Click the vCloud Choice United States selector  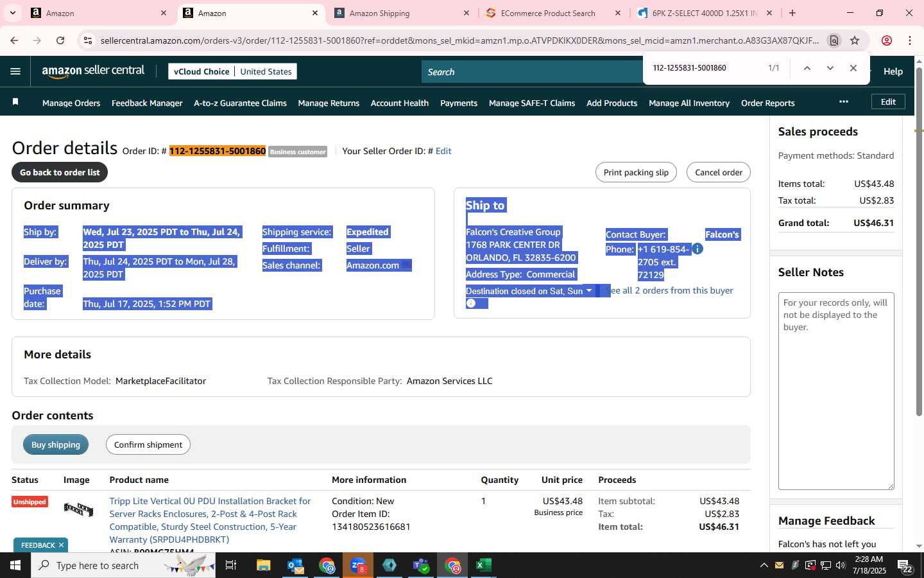click(x=232, y=71)
